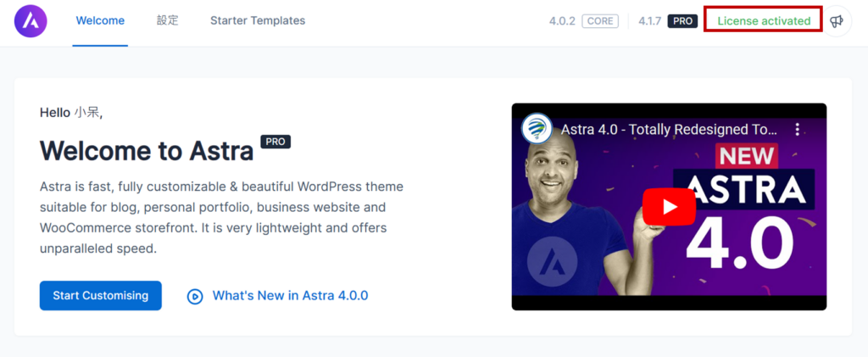
Task: Click the License activated status
Action: coord(764,21)
